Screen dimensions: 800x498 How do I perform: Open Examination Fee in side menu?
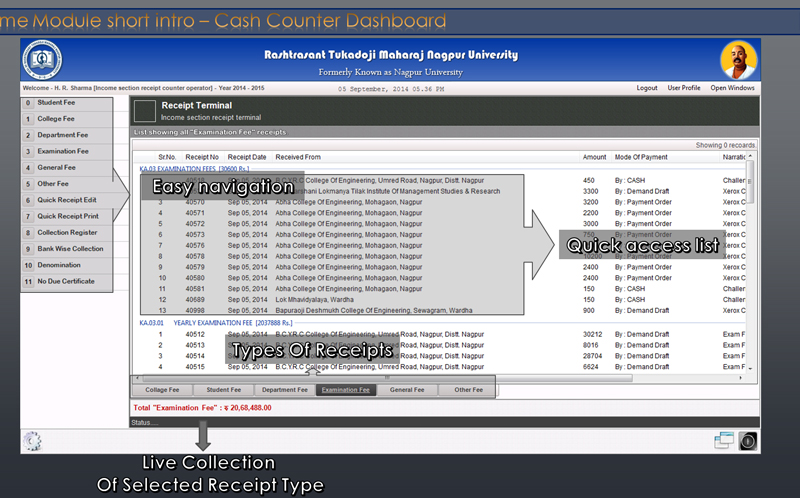[67, 152]
